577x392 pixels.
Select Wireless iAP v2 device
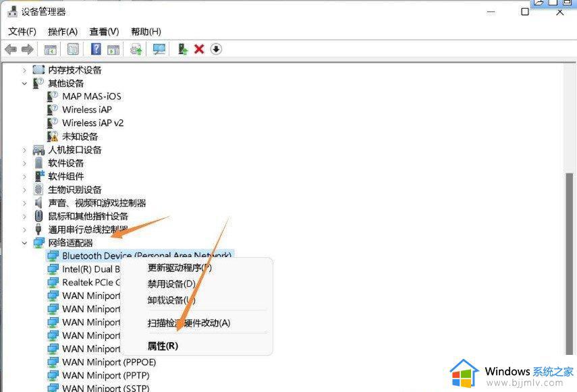(92, 123)
